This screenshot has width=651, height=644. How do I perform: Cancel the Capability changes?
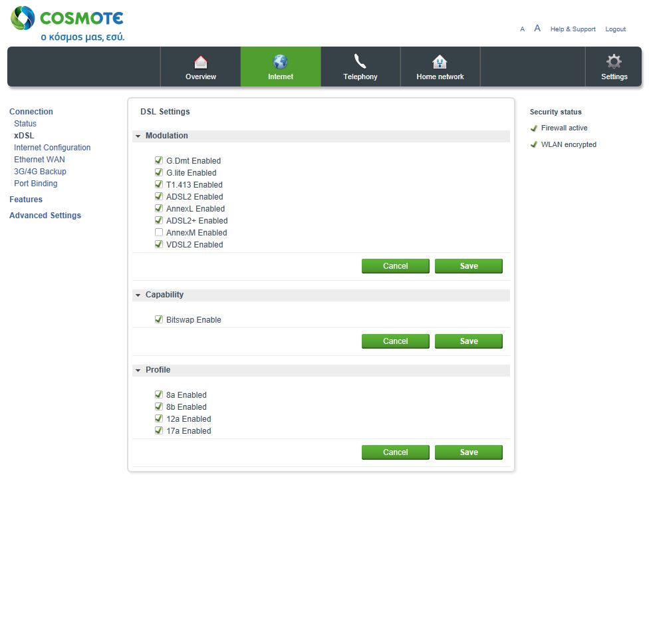coord(395,341)
